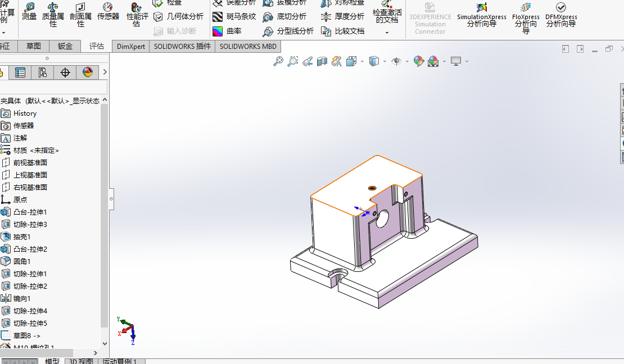624x364 pixels.
Task: Expand more manager tabs chevron
Action: tap(105, 72)
